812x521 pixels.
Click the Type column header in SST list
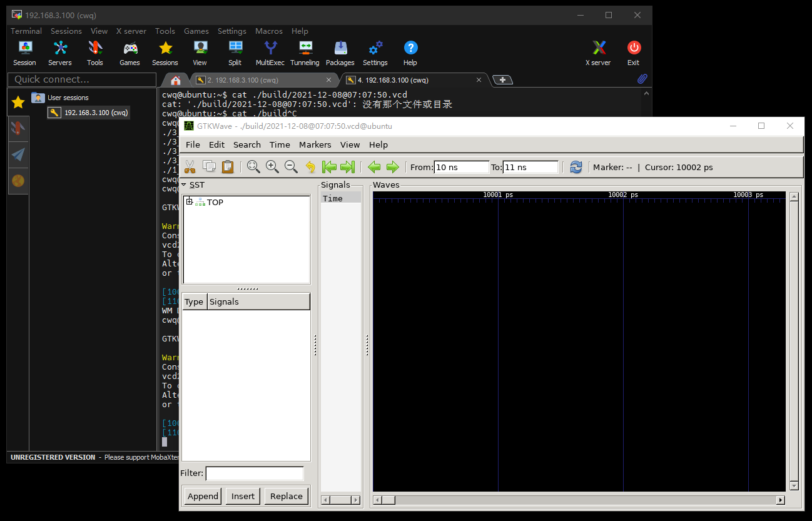(x=194, y=301)
